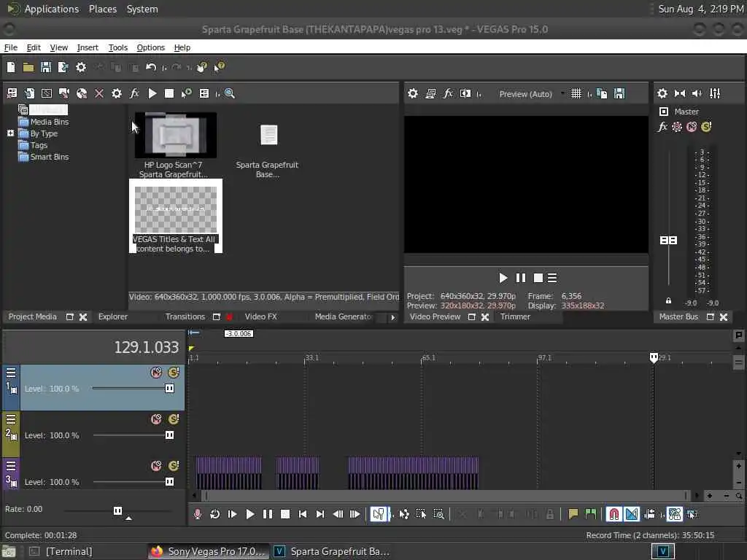Stop media preview in Project Media toolbar
Image resolution: width=747 pixels, height=560 pixels.
[x=169, y=93]
